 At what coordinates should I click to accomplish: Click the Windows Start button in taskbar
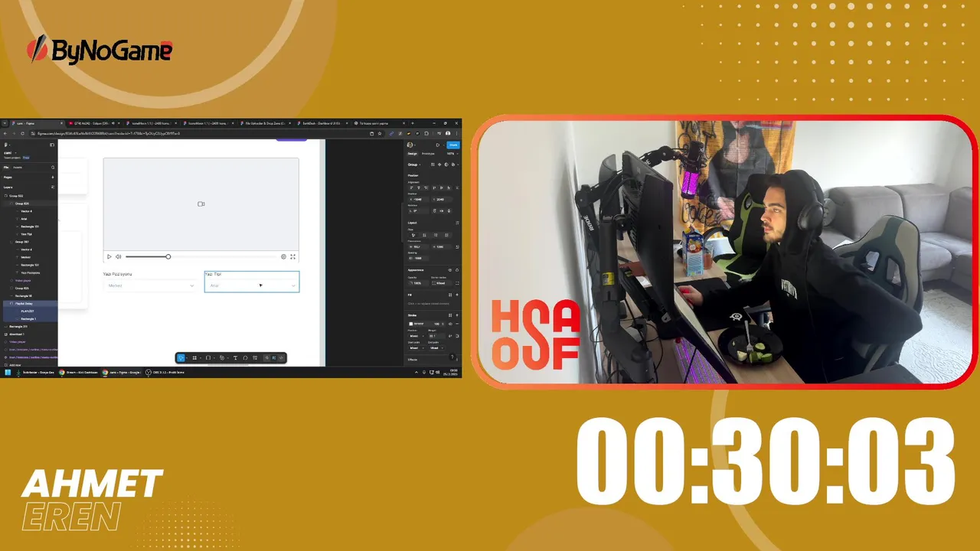click(x=8, y=372)
